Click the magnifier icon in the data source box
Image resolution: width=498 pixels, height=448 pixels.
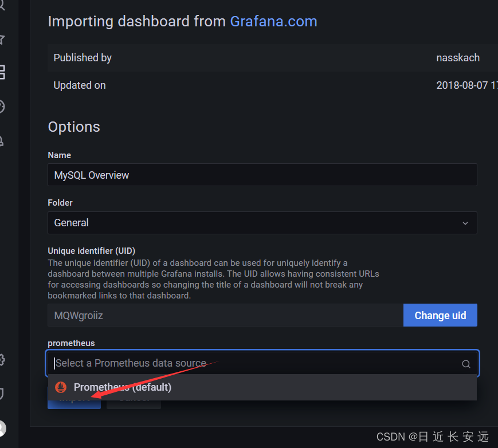pos(466,364)
